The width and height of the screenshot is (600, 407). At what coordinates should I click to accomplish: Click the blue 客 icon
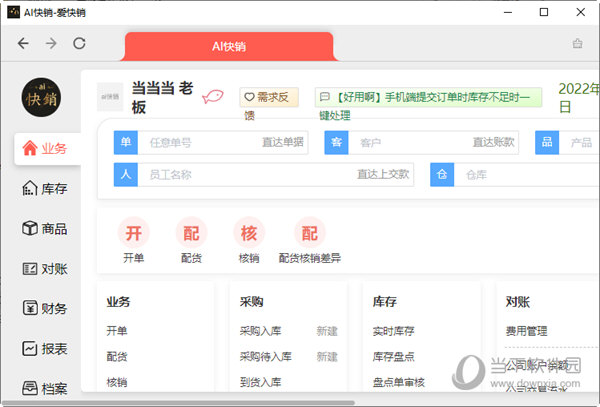(336, 143)
